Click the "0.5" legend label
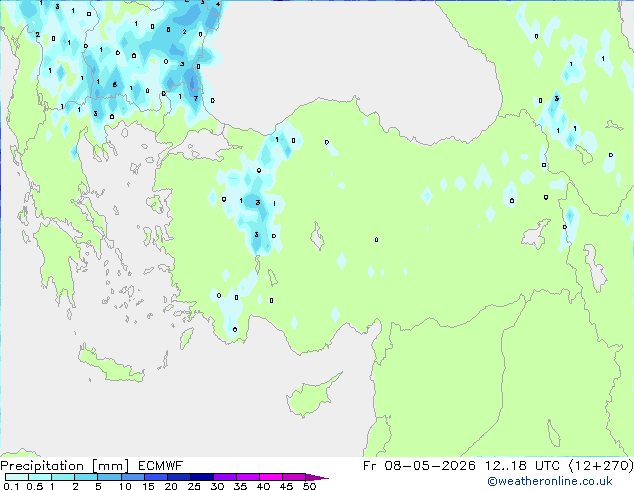This screenshot has height=490, width=634. (x=34, y=486)
